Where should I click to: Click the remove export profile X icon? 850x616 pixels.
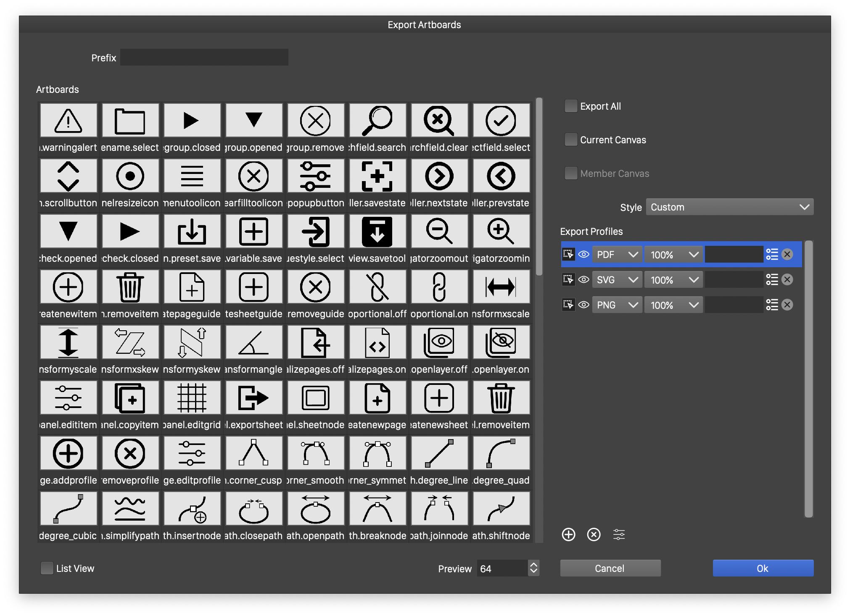coord(594,534)
